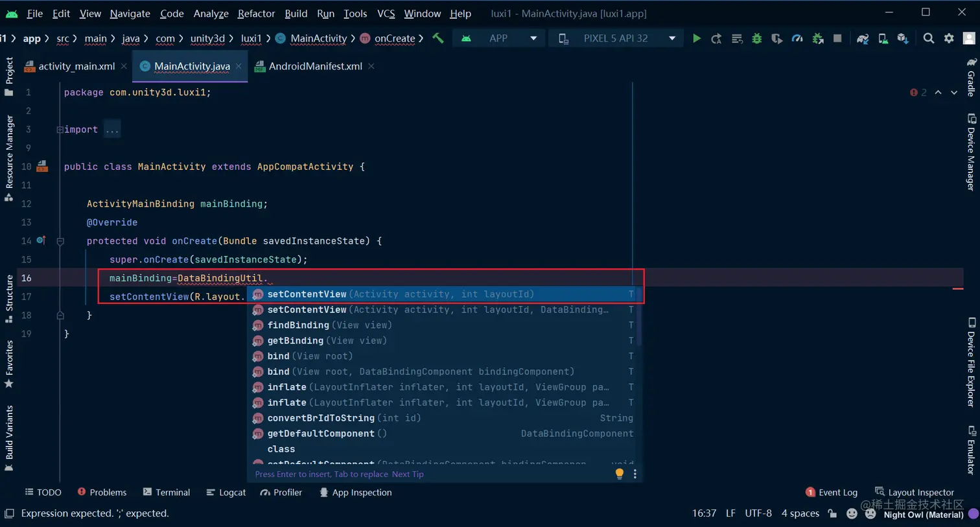Run app with coverage icon
The width and height of the screenshot is (980, 527).
[x=776, y=38]
